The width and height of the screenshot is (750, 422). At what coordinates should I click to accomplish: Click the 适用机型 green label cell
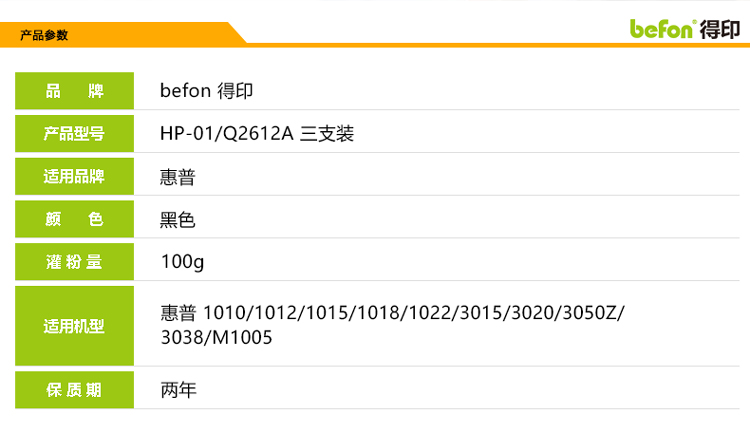coord(74,326)
